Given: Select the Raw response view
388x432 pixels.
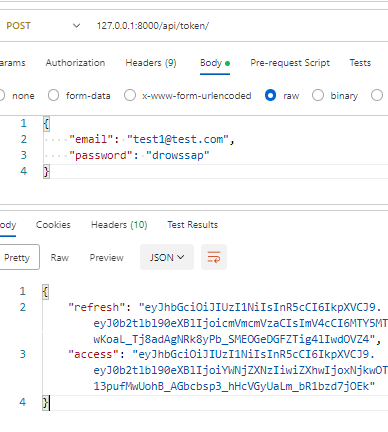Looking at the screenshot, I should 60,257.
